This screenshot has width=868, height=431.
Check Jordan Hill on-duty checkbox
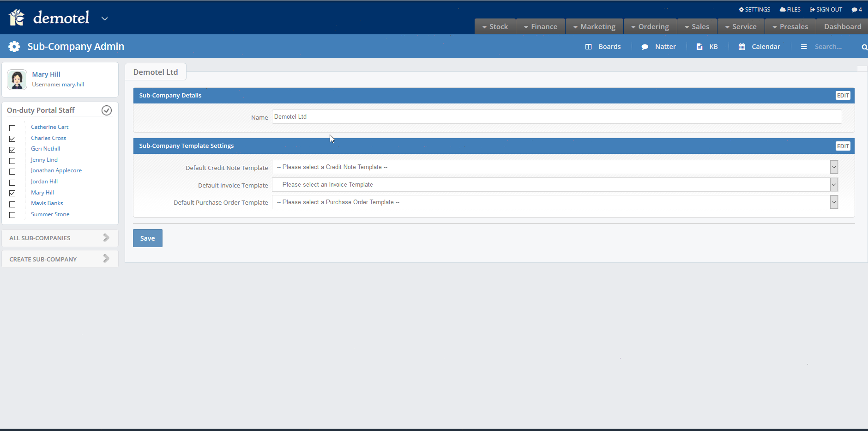(x=12, y=182)
